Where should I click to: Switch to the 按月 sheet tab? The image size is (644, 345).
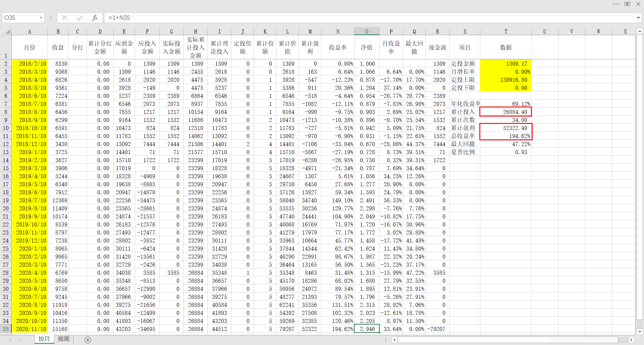44,339
